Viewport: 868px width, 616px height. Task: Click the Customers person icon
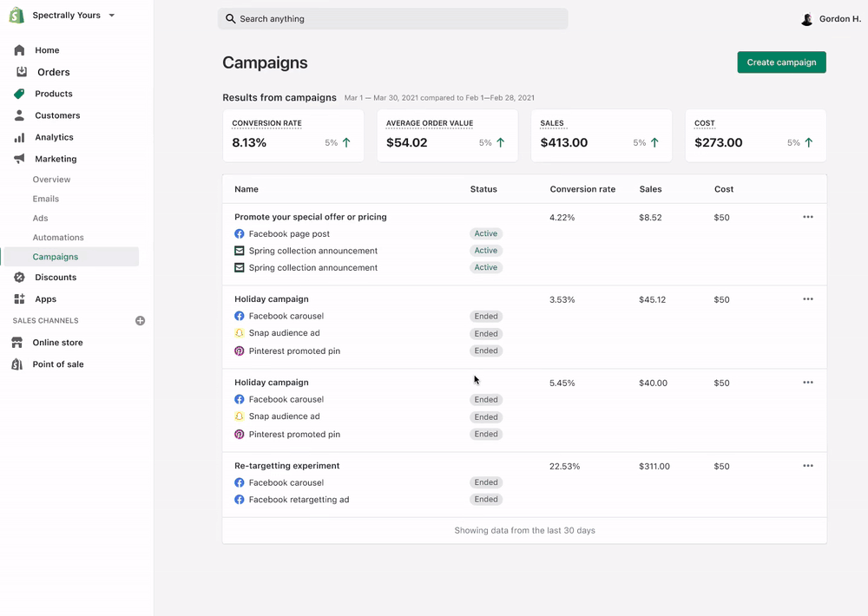click(19, 115)
